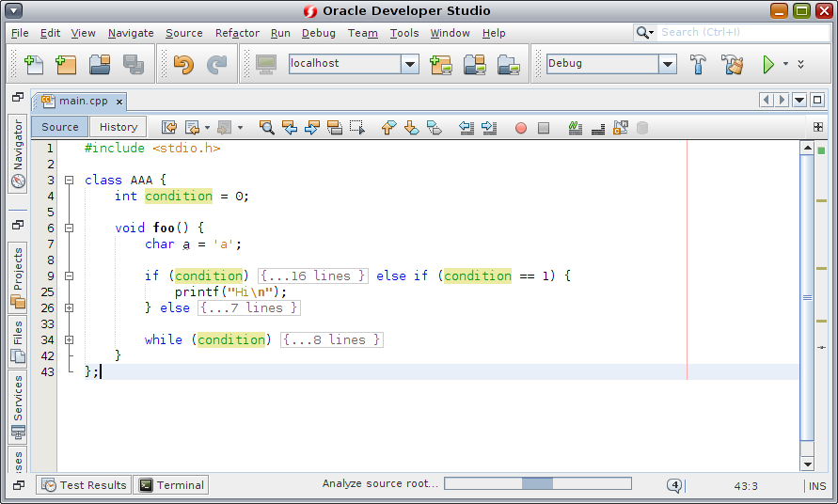Click the Previous Bookmark icon
The height and width of the screenshot is (504, 838).
[x=388, y=128]
